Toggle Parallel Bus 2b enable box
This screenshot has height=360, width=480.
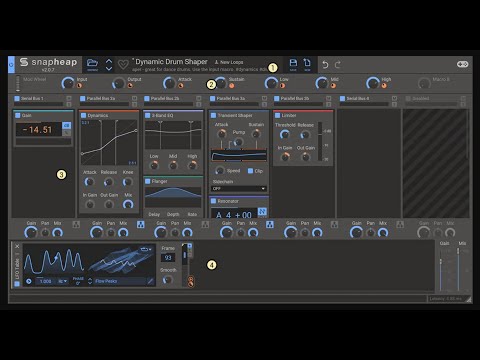coord(147,98)
